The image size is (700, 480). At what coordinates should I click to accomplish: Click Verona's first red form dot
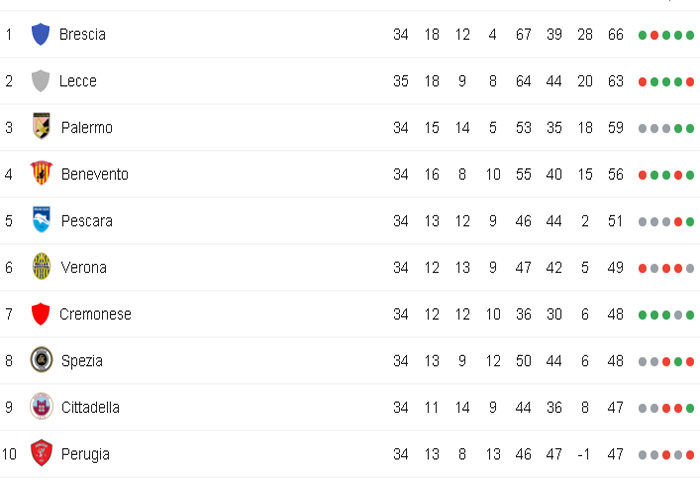coord(642,268)
